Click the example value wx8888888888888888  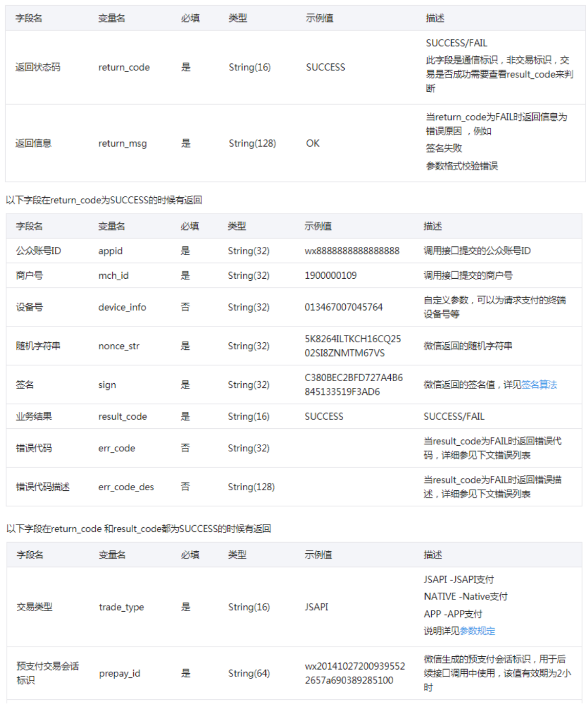pyautogui.click(x=352, y=251)
